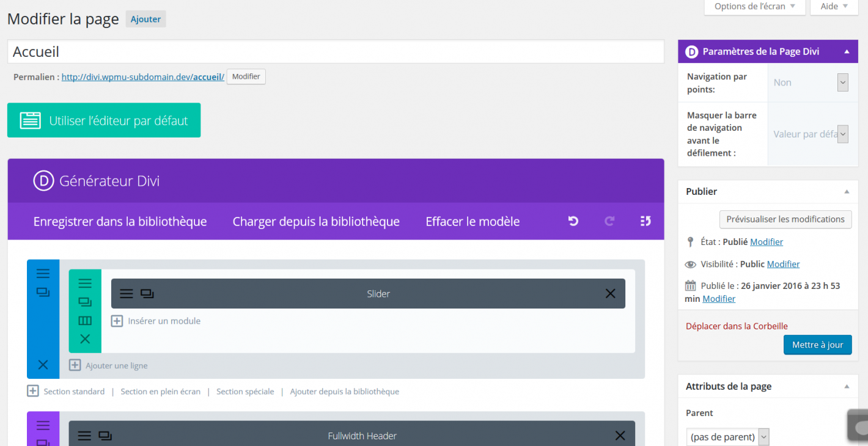Delete the Slider module with X
Screen dimensions: 868x446
tap(610, 294)
